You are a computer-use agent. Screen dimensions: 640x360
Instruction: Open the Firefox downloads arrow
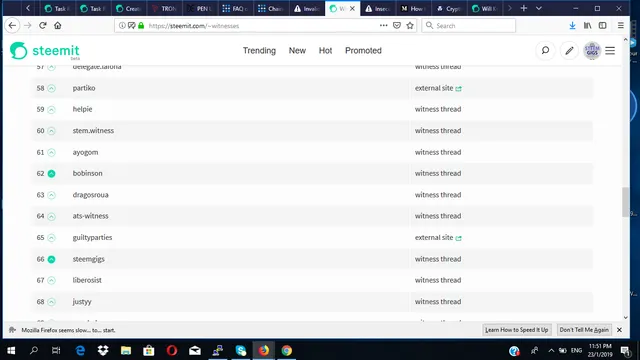pos(572,25)
